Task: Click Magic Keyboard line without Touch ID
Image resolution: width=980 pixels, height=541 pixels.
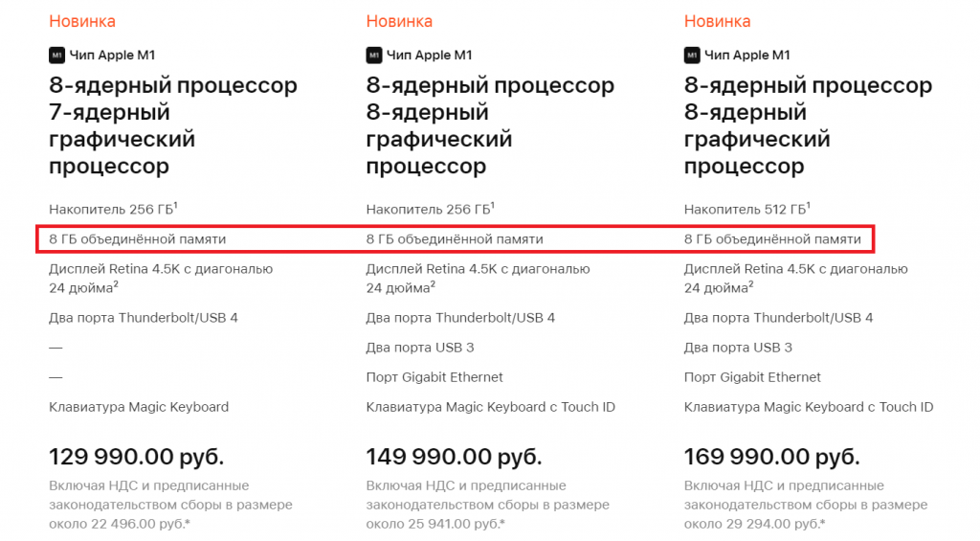Action: click(x=139, y=407)
